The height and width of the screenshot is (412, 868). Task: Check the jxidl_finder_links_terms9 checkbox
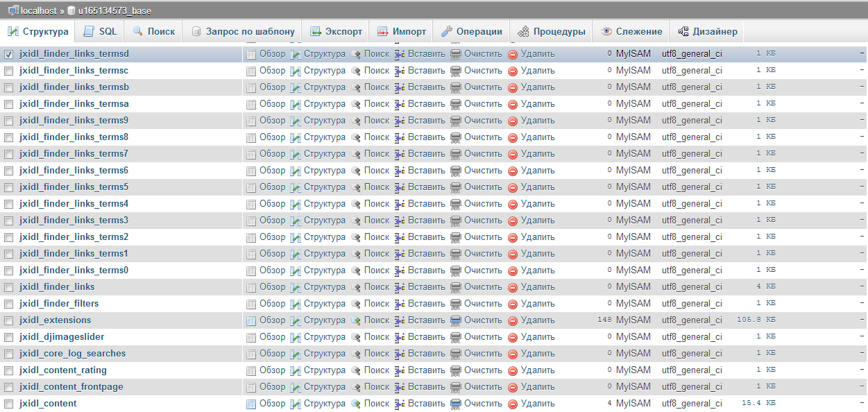click(9, 121)
